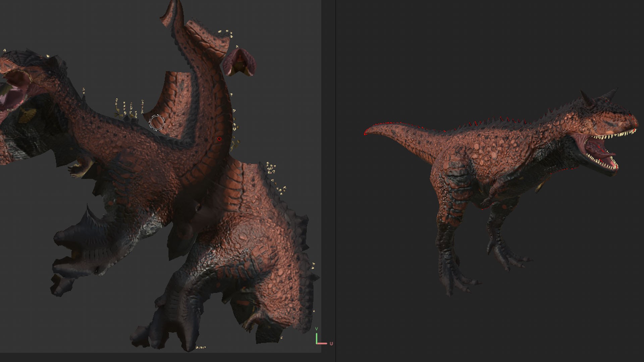The image size is (644, 362).
Task: Click the UV axis gizmo in 2D view
Action: point(320,339)
